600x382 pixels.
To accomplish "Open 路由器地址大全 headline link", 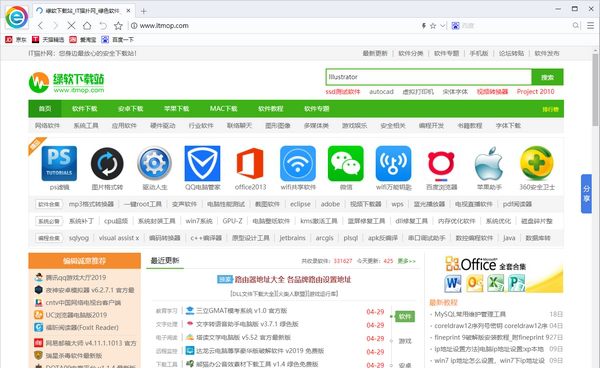I will click(293, 279).
